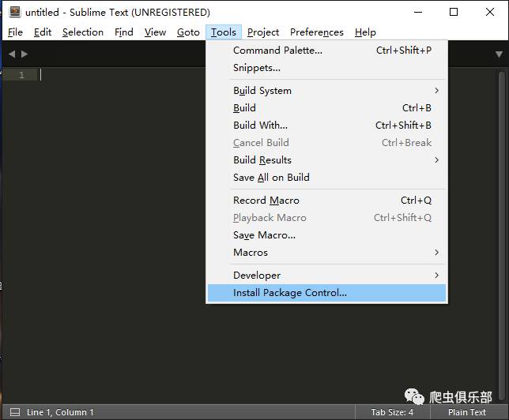Open the File menu
This screenshot has width=509, height=420.
pyautogui.click(x=15, y=32)
